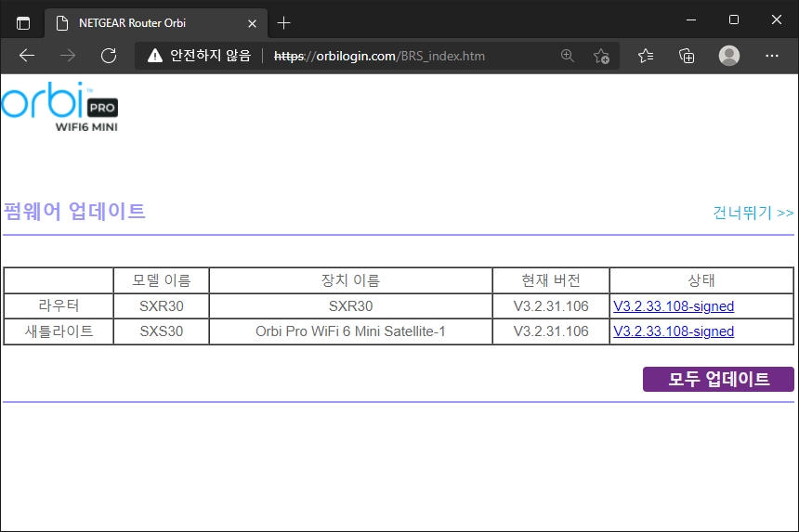Click the 상태 column header
This screenshot has height=532, width=799.
[x=701, y=280]
